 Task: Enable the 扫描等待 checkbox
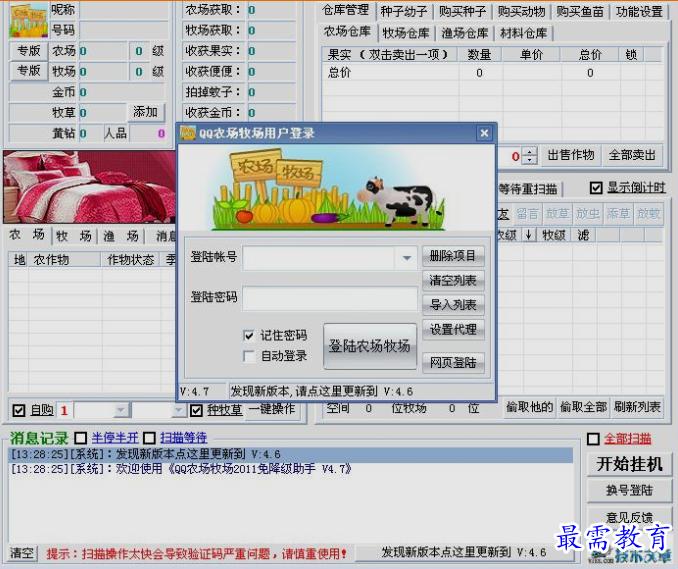pyautogui.click(x=149, y=438)
